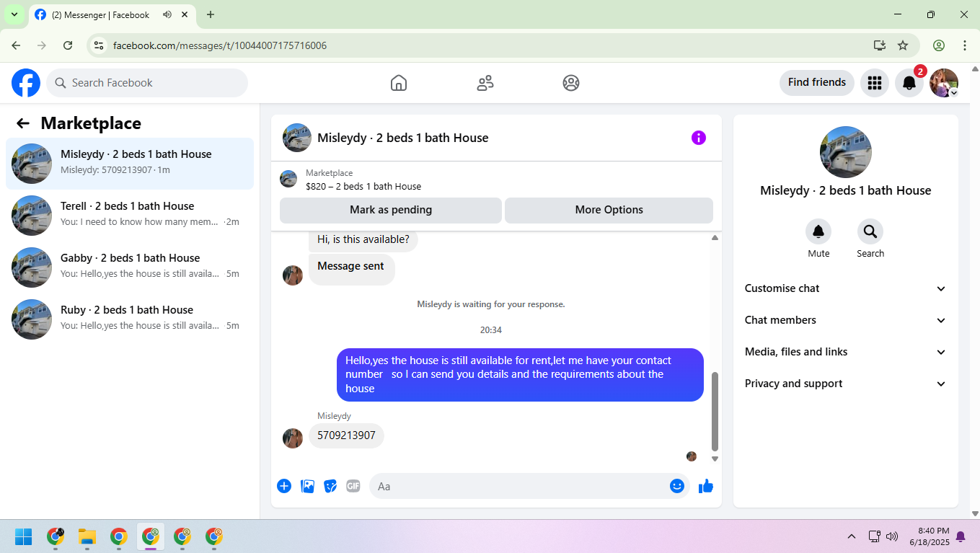Expand Media, files and links section
Screen dimensions: 980x553
click(x=845, y=352)
